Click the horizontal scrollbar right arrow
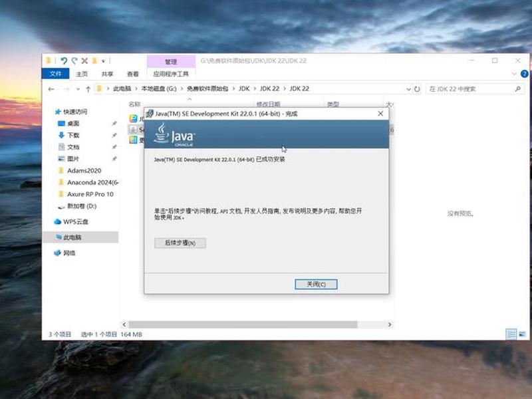Screen dimensions: 532x399 [x=390, y=325]
